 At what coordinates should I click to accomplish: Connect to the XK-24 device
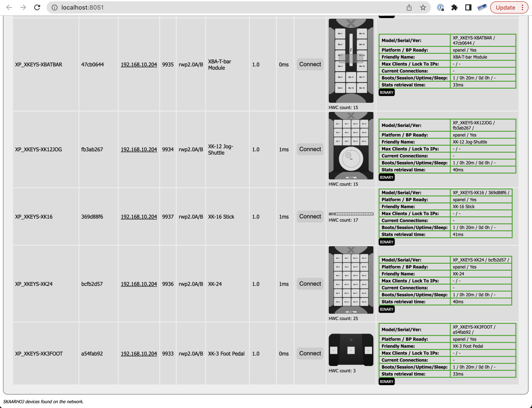[x=310, y=284]
